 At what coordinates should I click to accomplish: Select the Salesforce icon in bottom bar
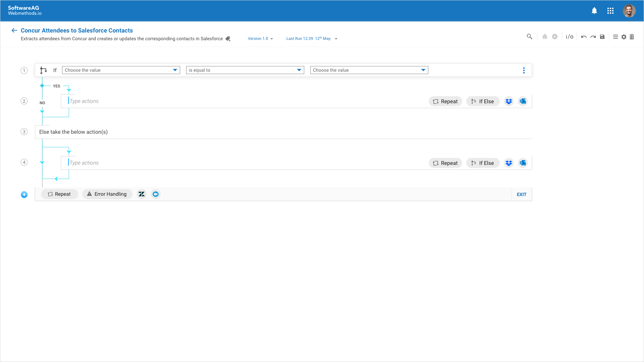pos(156,194)
